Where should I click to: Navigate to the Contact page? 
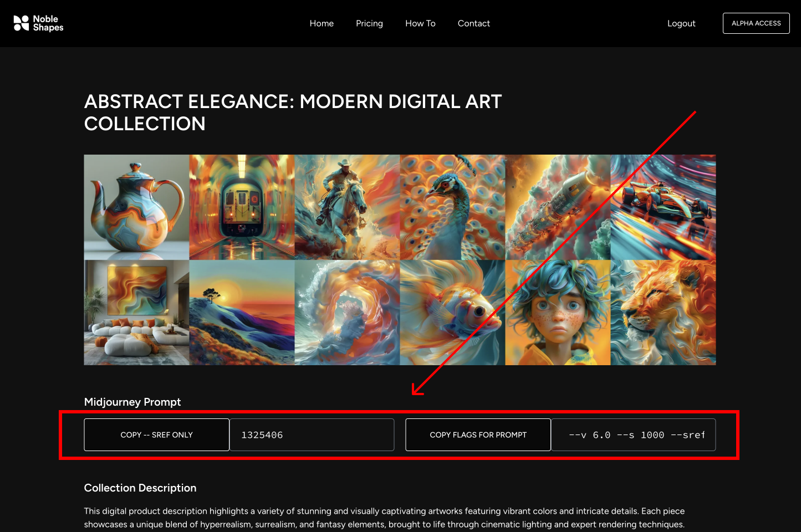point(473,23)
